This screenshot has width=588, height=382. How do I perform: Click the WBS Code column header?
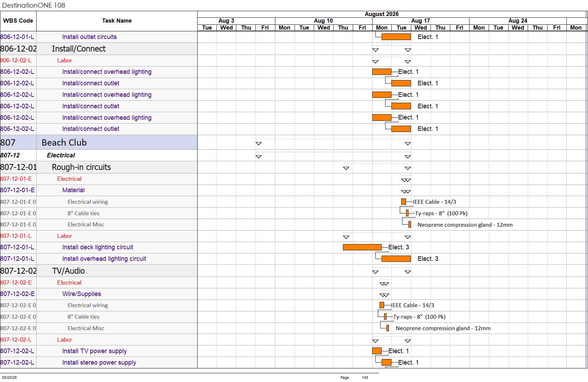pyautogui.click(x=18, y=21)
